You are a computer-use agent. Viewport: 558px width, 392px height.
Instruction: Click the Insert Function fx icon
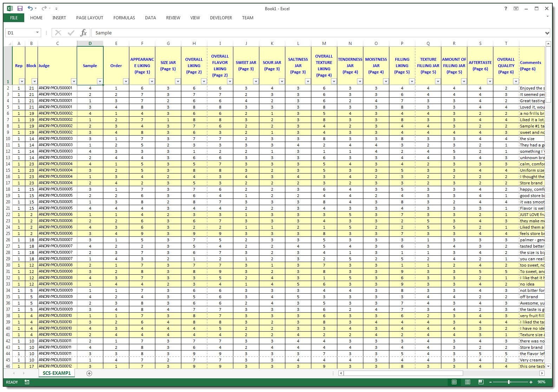[83, 33]
